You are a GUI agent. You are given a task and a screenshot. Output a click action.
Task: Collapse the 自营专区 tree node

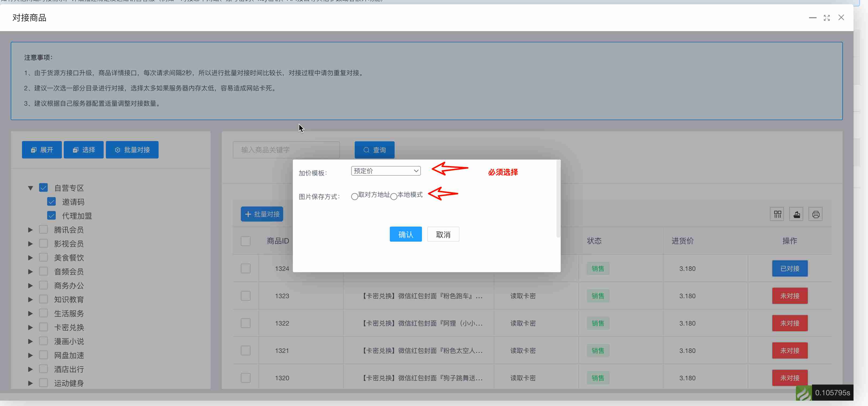pyautogui.click(x=30, y=188)
